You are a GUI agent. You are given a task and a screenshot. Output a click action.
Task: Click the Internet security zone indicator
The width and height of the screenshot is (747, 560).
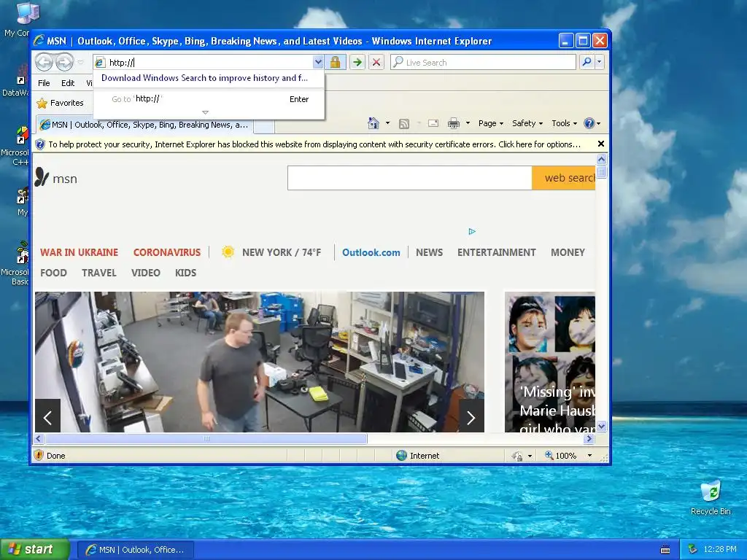click(x=418, y=456)
